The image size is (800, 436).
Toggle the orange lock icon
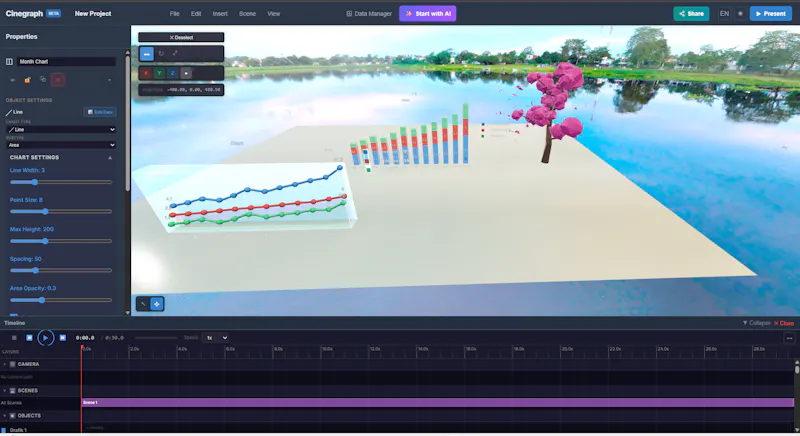(x=28, y=80)
